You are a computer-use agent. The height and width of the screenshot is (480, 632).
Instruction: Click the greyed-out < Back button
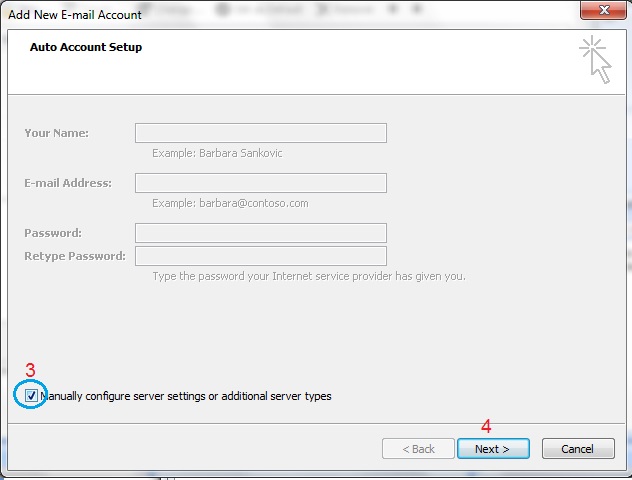(x=417, y=449)
